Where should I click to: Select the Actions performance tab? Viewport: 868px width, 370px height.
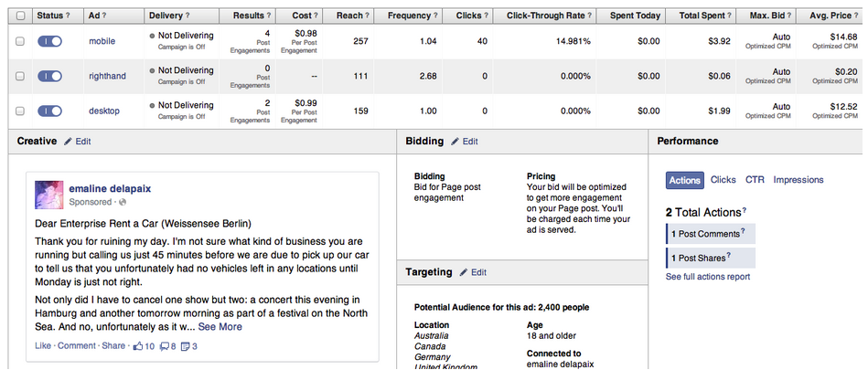[x=685, y=180]
